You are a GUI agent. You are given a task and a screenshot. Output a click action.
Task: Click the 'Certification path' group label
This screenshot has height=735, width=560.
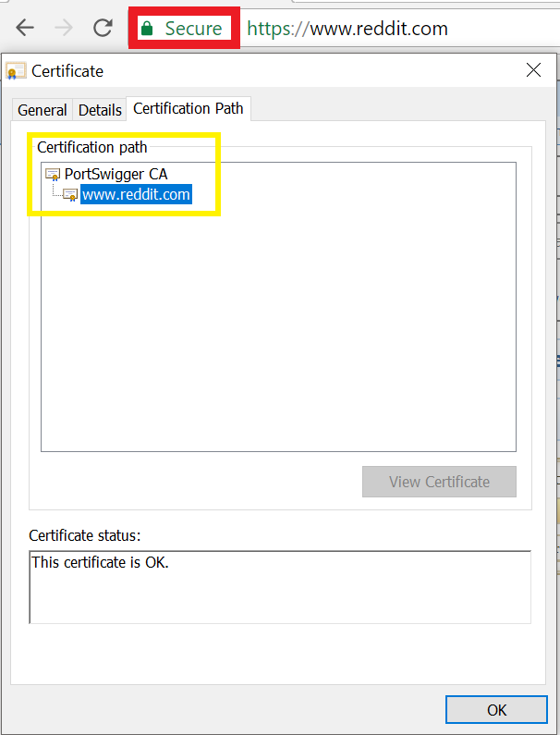pos(92,147)
